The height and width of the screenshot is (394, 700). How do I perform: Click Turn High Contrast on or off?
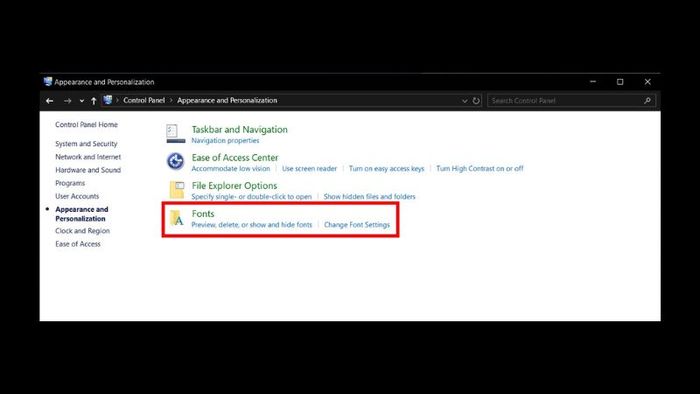coord(479,169)
